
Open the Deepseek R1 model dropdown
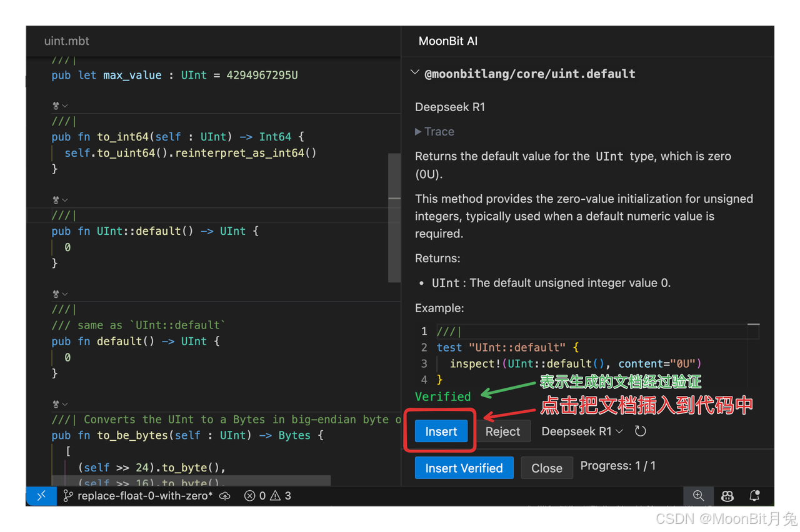click(x=582, y=431)
